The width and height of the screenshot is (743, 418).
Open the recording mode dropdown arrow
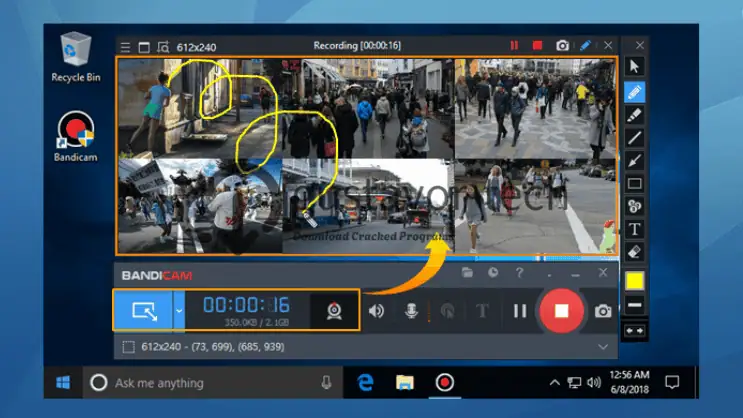point(179,311)
